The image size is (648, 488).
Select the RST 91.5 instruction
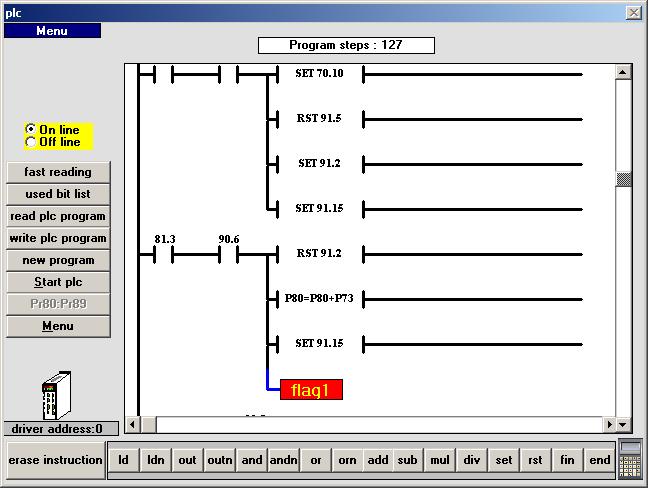[x=319, y=119]
